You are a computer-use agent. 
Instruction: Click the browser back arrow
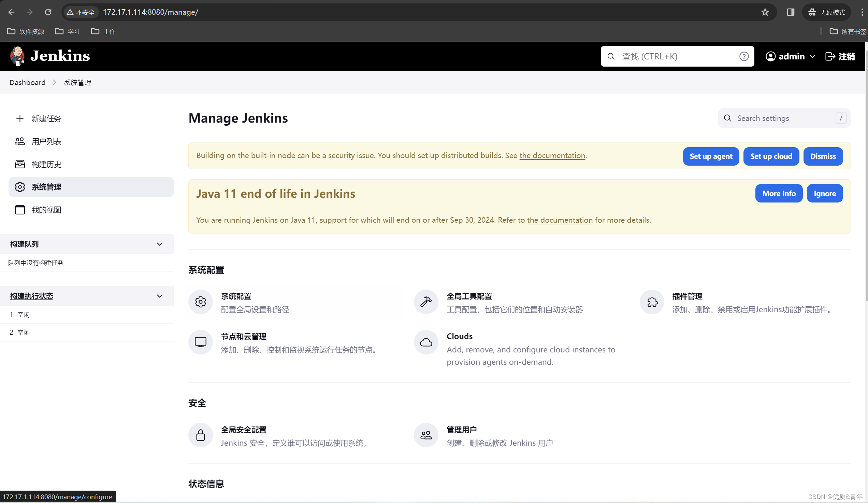tap(11, 12)
